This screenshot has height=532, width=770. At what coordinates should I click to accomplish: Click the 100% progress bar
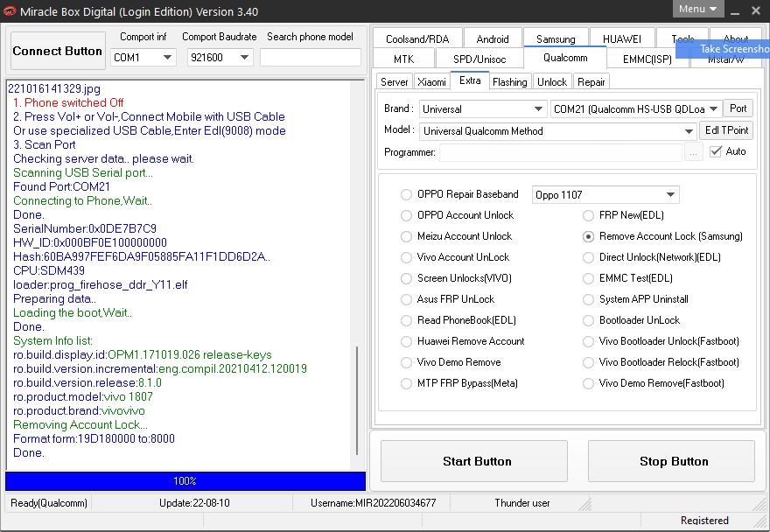pyautogui.click(x=185, y=481)
